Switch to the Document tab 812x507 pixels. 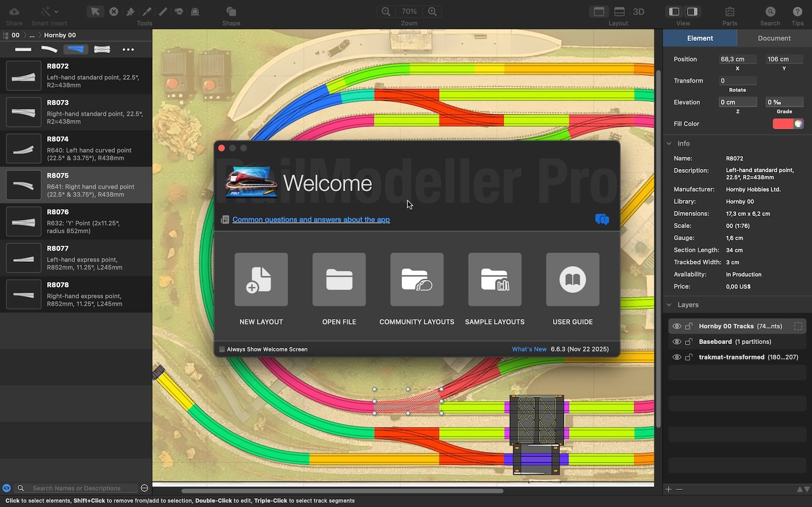[x=774, y=38]
